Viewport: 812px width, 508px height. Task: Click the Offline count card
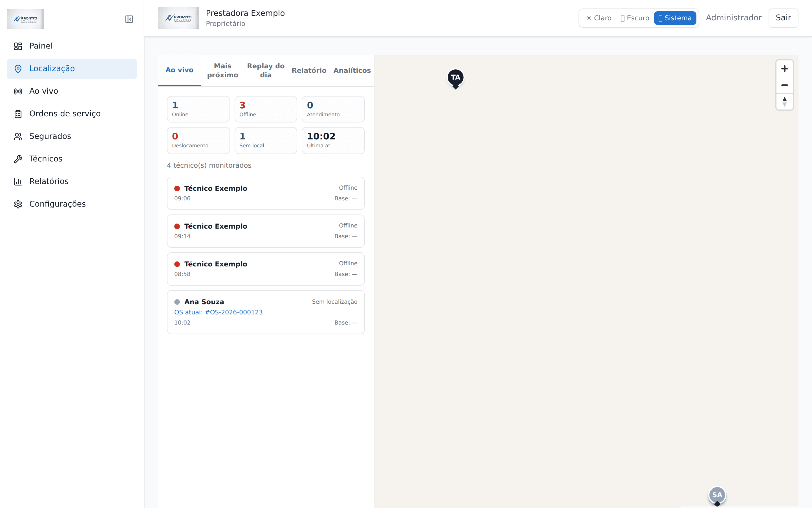[x=266, y=109]
